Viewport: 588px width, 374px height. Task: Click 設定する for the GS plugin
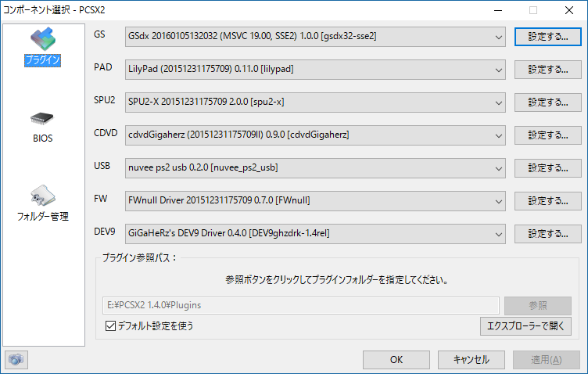548,37
